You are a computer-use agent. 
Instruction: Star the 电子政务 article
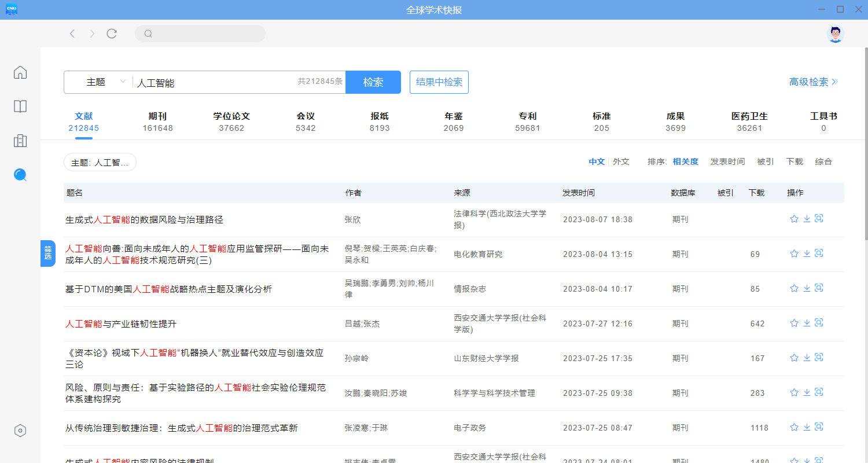pos(794,427)
